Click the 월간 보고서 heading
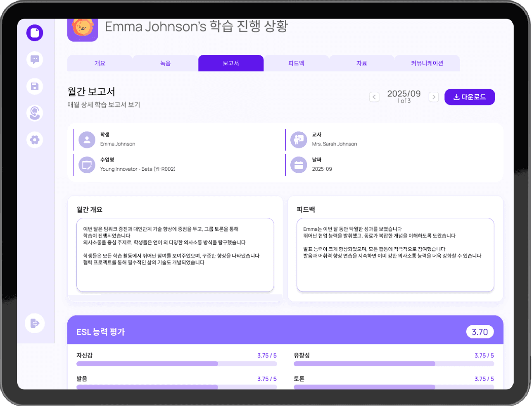Screen dimensions: 532x406 click(x=91, y=92)
